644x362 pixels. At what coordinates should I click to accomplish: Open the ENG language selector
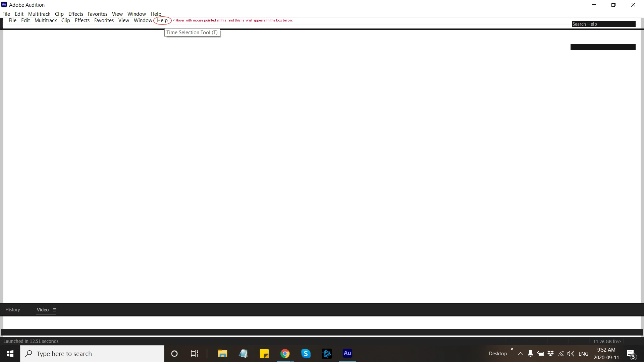click(x=583, y=354)
